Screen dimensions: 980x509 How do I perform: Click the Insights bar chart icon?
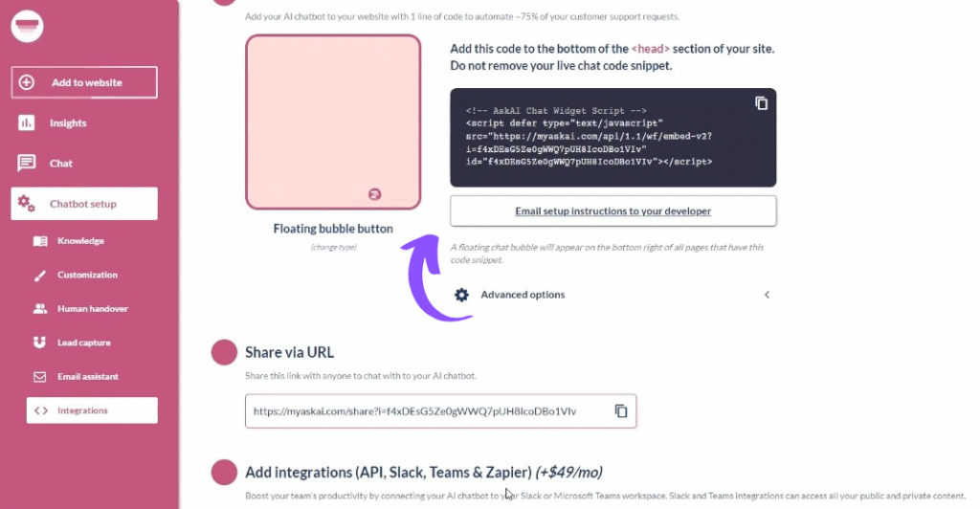point(27,122)
